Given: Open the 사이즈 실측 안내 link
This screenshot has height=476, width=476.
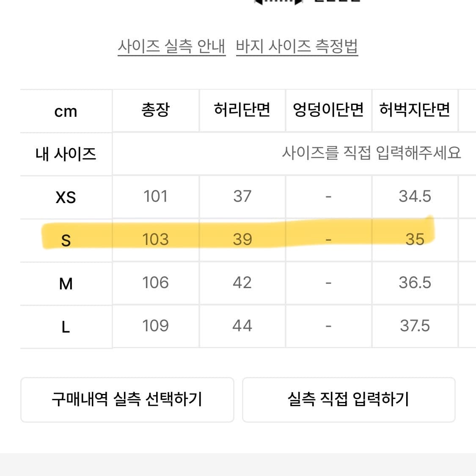Looking at the screenshot, I should pyautogui.click(x=171, y=46).
